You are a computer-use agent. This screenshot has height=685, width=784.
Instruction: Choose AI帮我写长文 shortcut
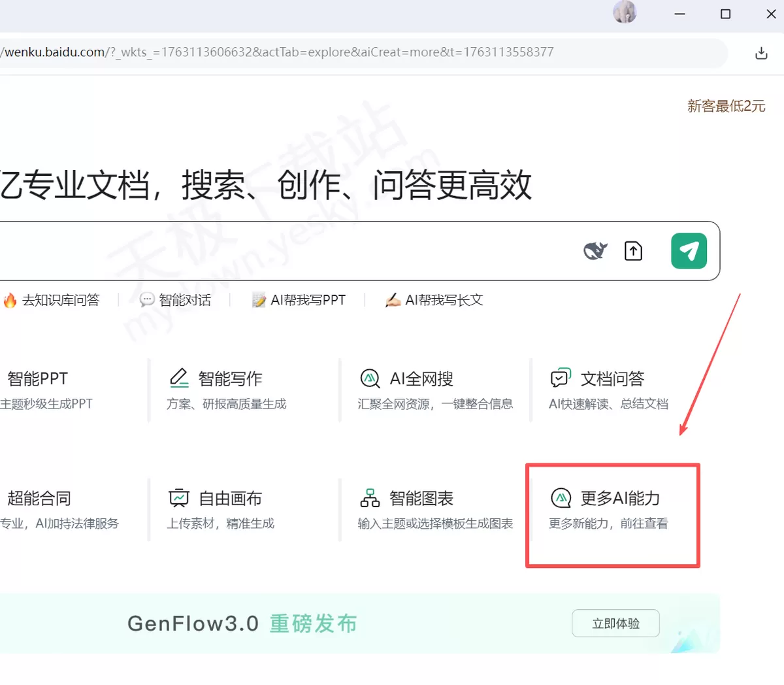click(434, 300)
